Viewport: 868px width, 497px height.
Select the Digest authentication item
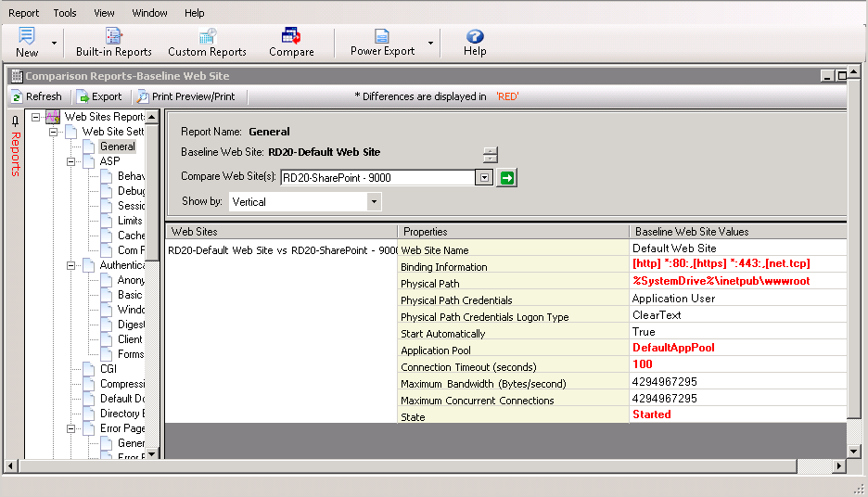coord(131,325)
